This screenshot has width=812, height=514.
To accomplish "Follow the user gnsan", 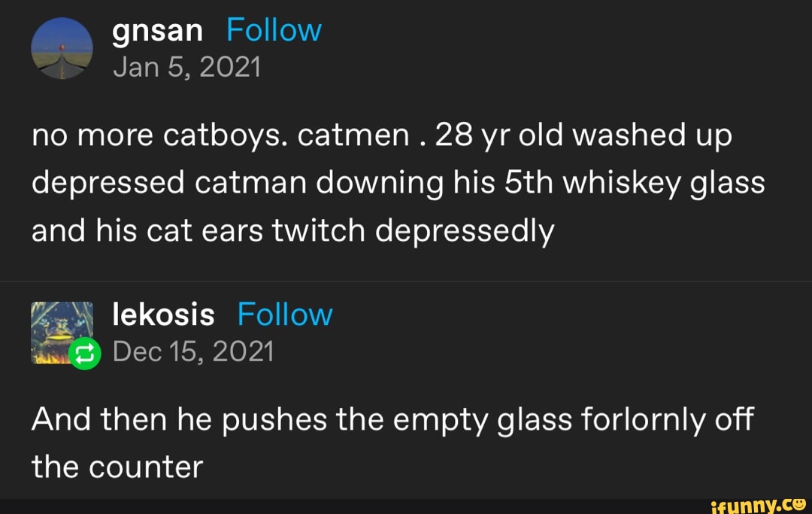I will coord(273,29).
